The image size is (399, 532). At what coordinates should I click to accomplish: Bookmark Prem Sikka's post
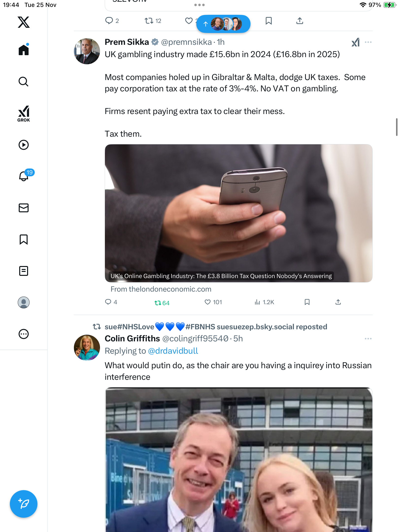click(307, 302)
